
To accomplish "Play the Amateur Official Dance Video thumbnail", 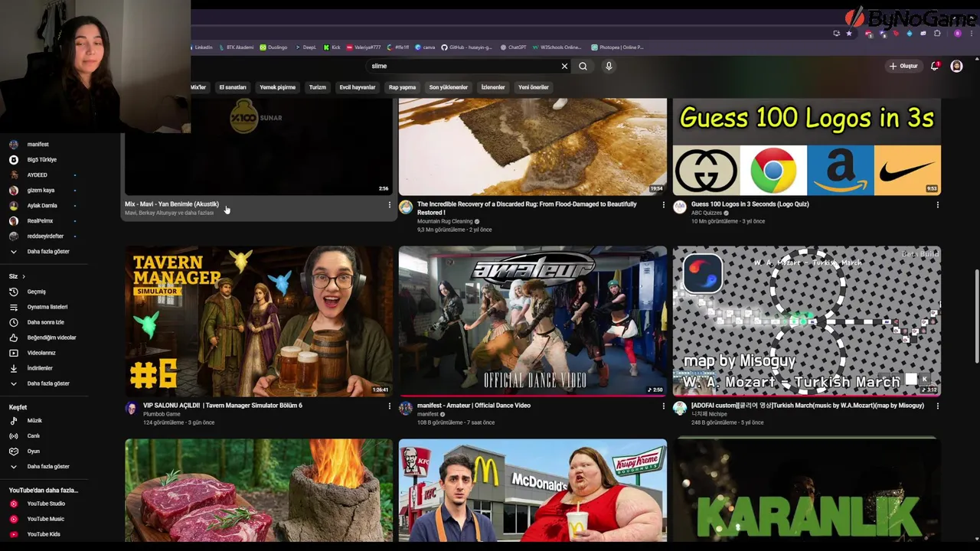I will coord(533,321).
